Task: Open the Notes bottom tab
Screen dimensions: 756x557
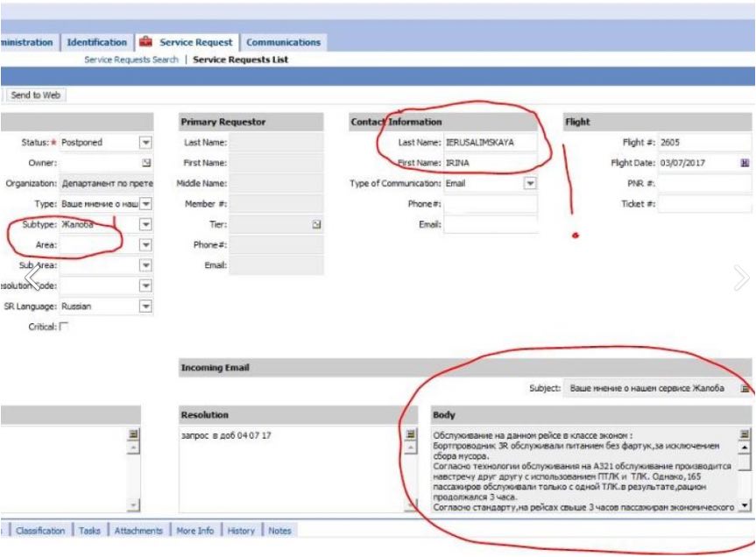Action: (279, 531)
